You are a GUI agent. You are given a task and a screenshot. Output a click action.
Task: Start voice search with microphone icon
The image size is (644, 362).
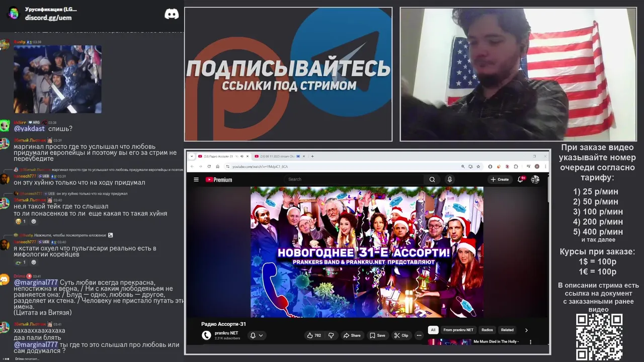(450, 179)
